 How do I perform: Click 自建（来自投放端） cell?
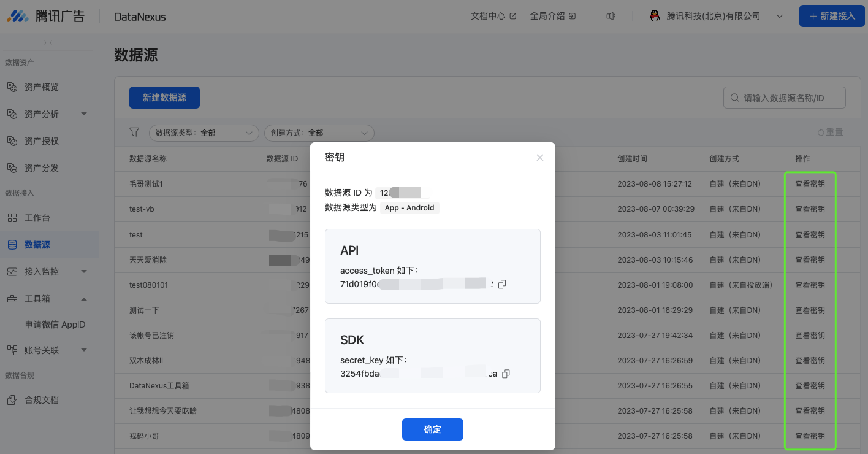(x=740, y=285)
